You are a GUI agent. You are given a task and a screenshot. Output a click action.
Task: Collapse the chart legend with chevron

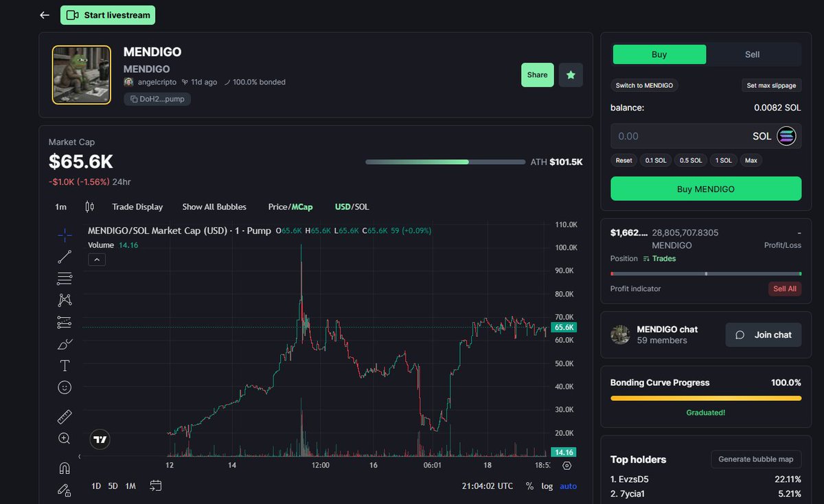pos(97,260)
